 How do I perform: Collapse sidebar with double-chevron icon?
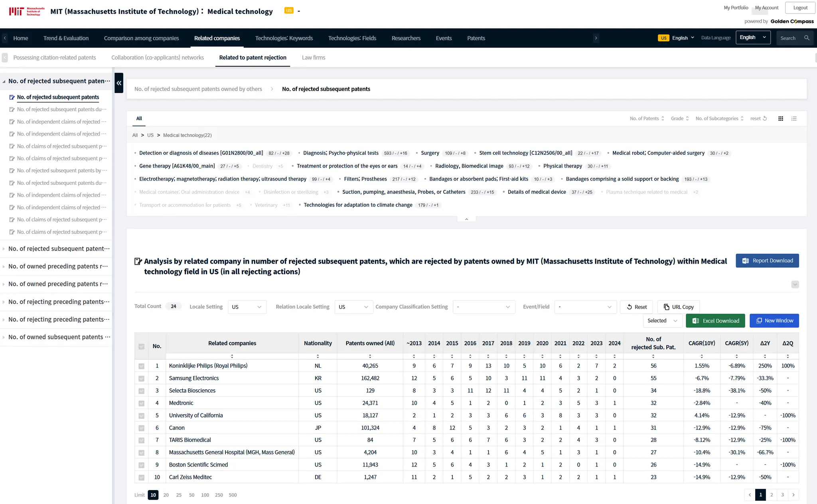119,83
